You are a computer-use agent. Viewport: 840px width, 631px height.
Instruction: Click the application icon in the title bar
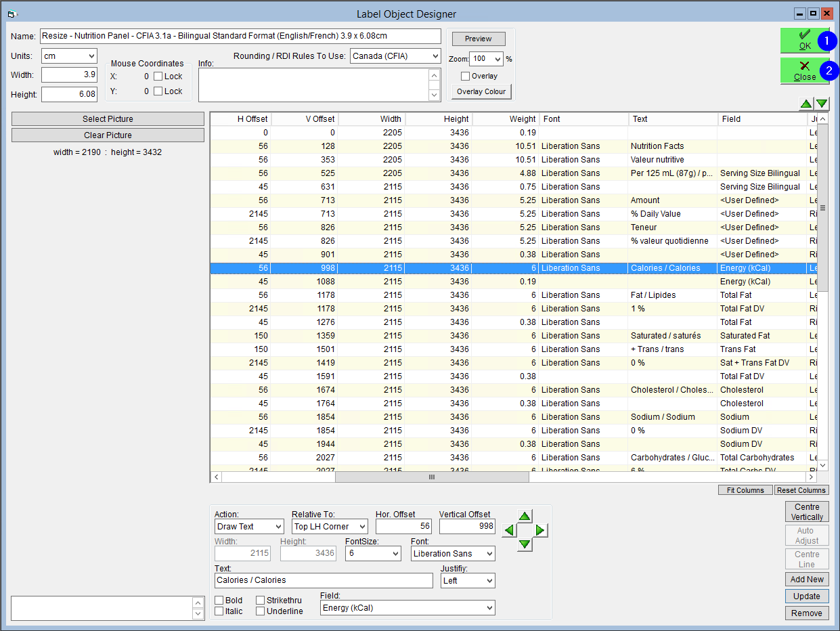pyautogui.click(x=12, y=14)
